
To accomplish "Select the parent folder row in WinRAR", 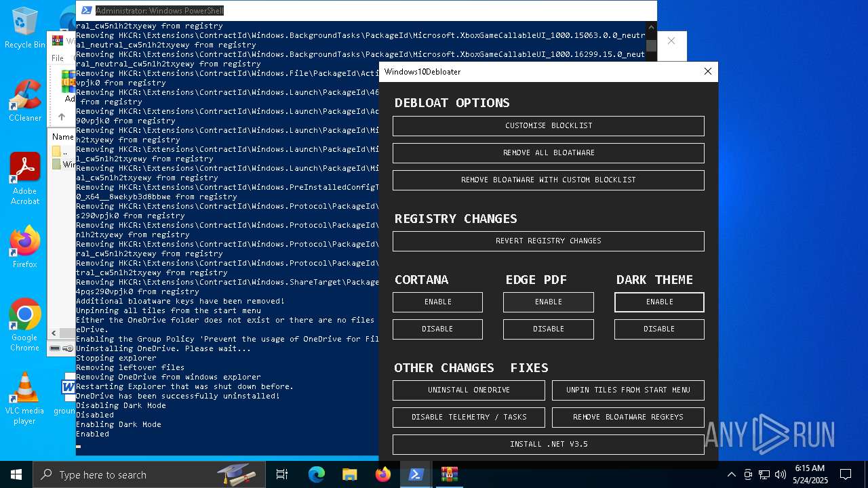I will point(62,152).
